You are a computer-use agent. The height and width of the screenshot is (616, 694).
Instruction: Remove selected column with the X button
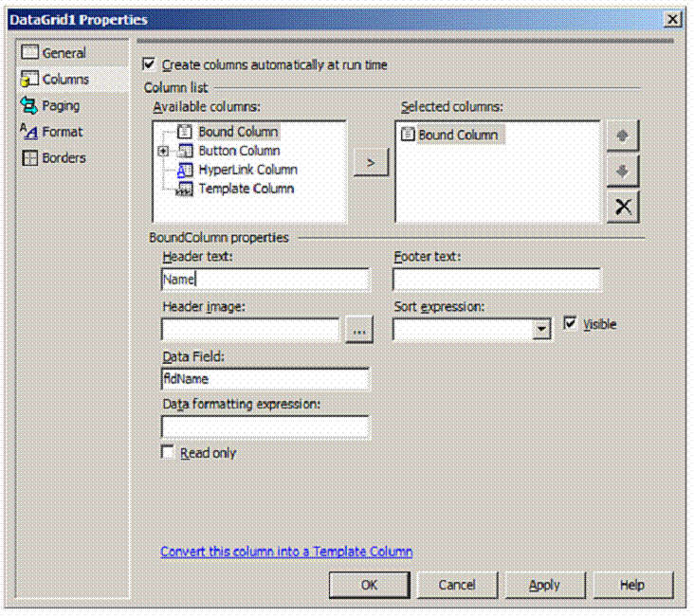pyautogui.click(x=622, y=207)
